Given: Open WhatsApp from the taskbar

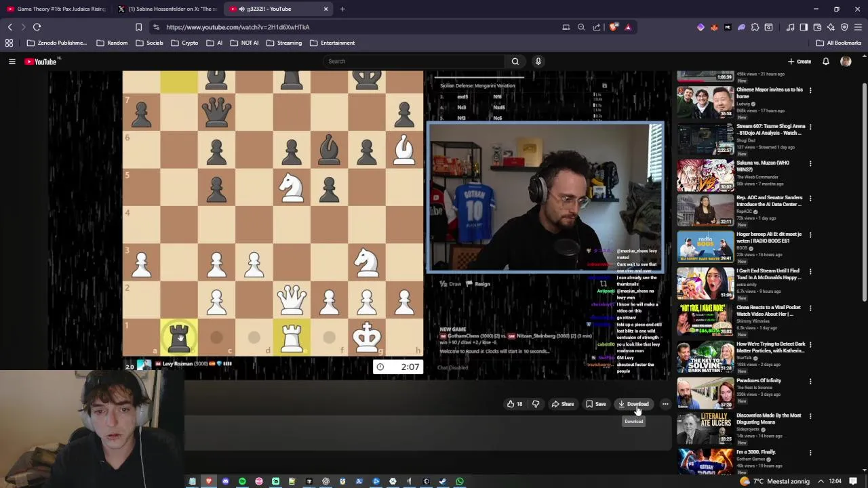Looking at the screenshot, I should tap(460, 481).
